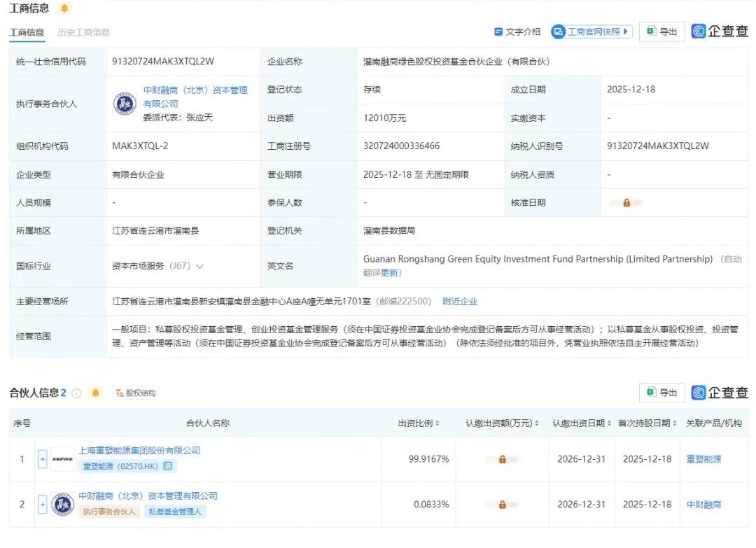Screen dimensions: 756x548
Task: Expand the row for 中财融商 partner
Action: click(x=42, y=504)
